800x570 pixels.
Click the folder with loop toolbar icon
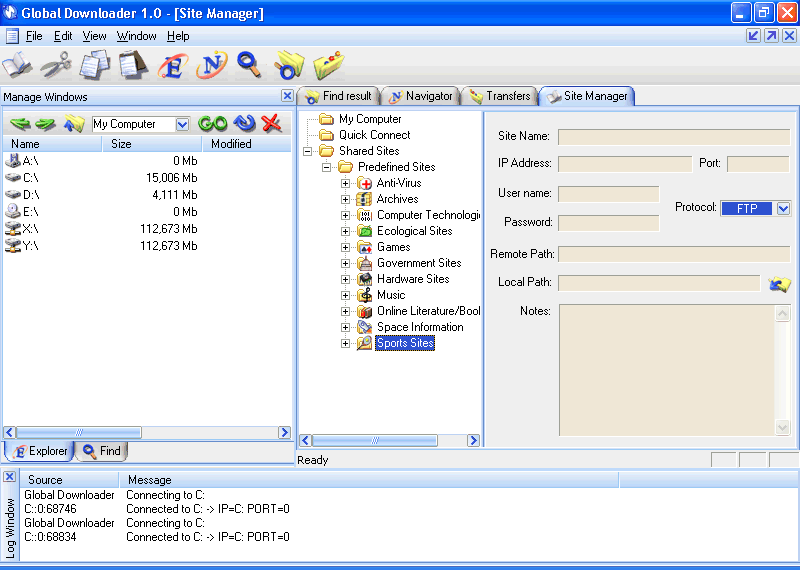coord(289,65)
